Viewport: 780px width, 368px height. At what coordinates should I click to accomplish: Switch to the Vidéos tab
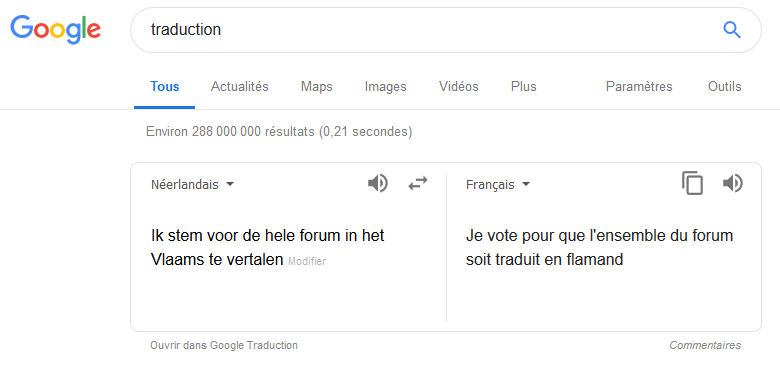pos(459,87)
